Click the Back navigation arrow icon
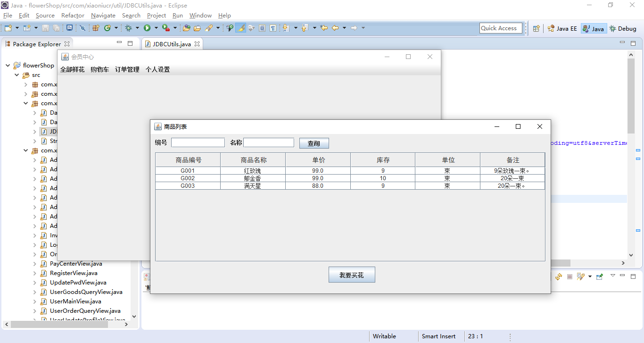This screenshot has height=343, width=644. point(335,28)
